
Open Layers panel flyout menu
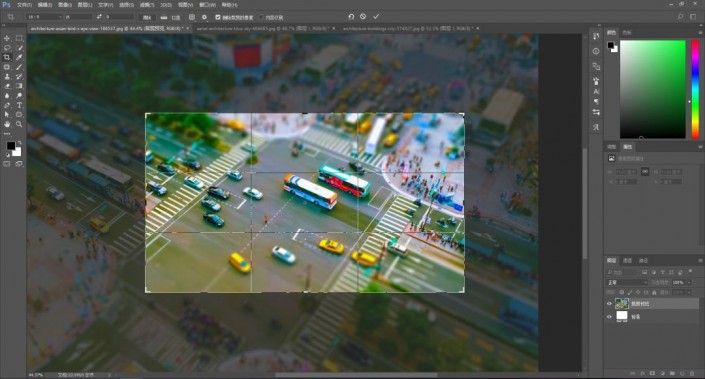click(700, 260)
